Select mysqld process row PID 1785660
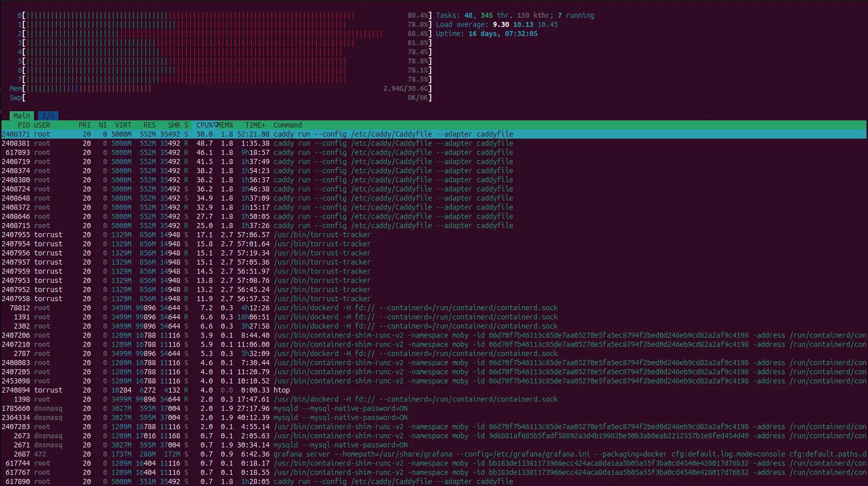The width and height of the screenshot is (868, 486). point(434,408)
